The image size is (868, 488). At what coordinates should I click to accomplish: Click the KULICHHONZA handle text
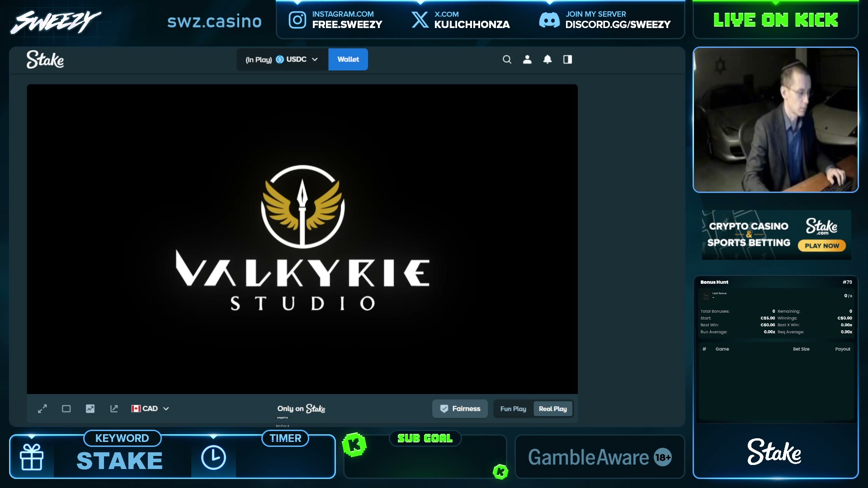pyautogui.click(x=472, y=25)
